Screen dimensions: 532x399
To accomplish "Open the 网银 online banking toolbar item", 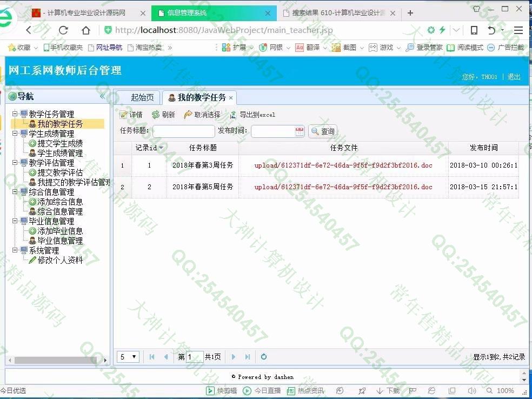I will click(274, 48).
